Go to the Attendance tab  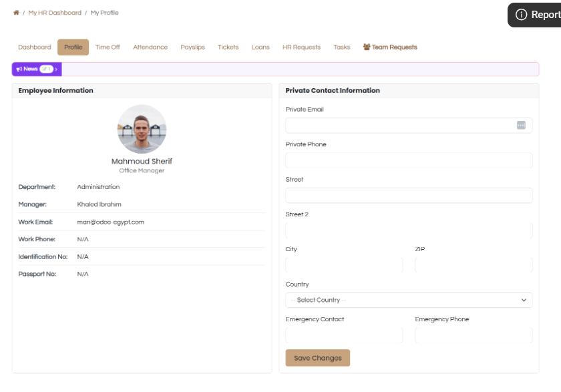pos(150,47)
